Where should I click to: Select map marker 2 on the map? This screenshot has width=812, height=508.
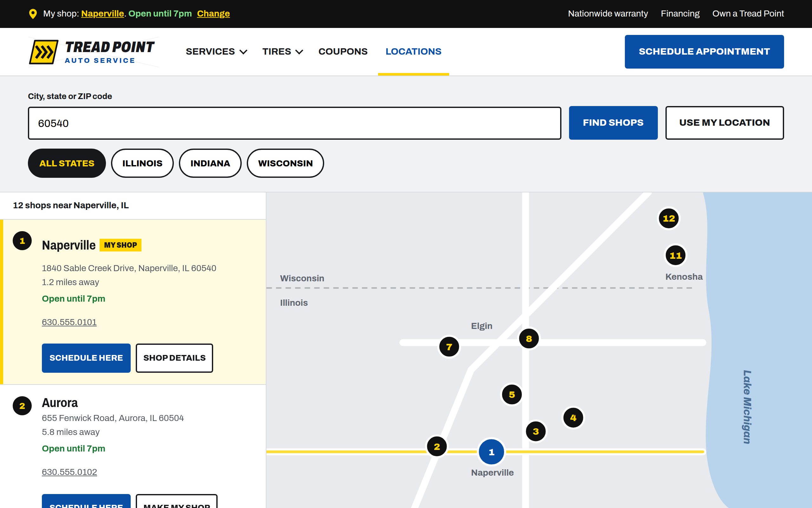(437, 446)
